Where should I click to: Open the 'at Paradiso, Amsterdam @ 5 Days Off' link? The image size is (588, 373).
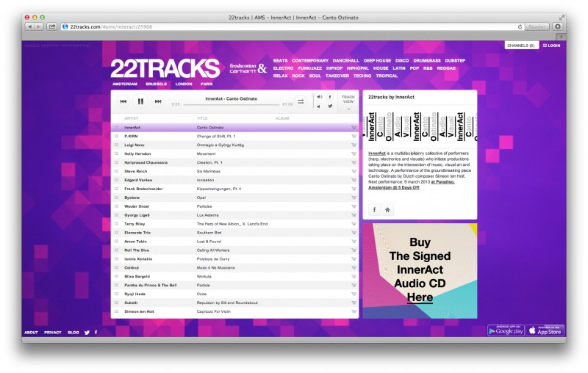[x=412, y=184]
